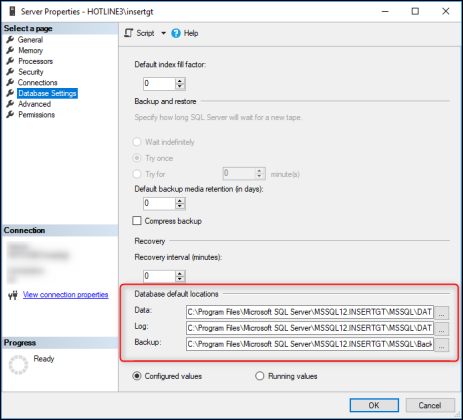This screenshot has height=420, width=463.
Task: Increase the Recovery interval minutes
Action: (180, 273)
